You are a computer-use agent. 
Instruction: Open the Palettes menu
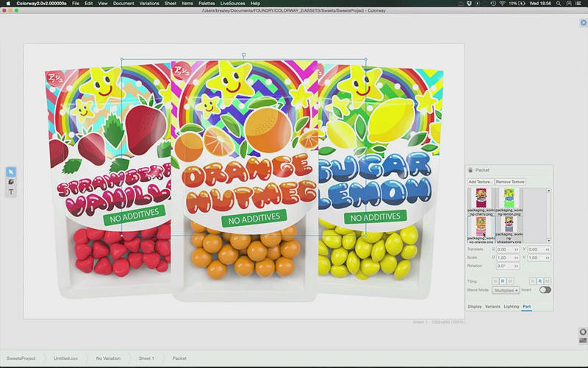(207, 4)
